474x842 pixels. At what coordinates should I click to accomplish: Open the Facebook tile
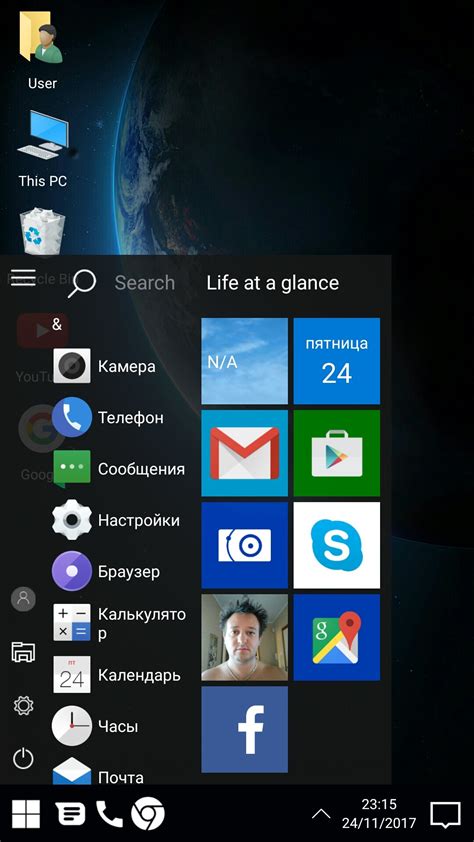[244, 729]
